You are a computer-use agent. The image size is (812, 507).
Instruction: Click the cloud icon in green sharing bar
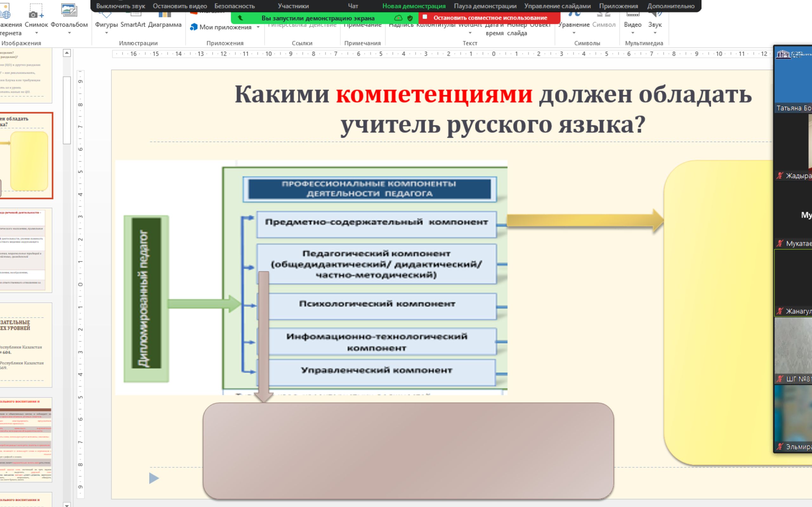[398, 18]
